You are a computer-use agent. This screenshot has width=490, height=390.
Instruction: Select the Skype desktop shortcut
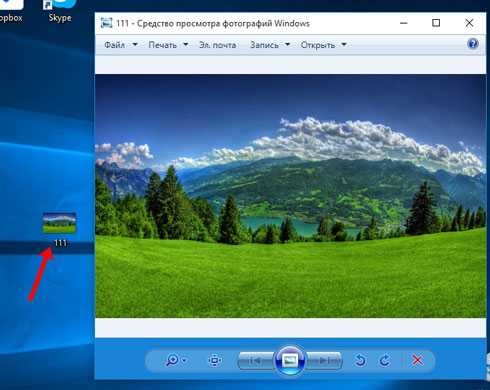pyautogui.click(x=60, y=11)
